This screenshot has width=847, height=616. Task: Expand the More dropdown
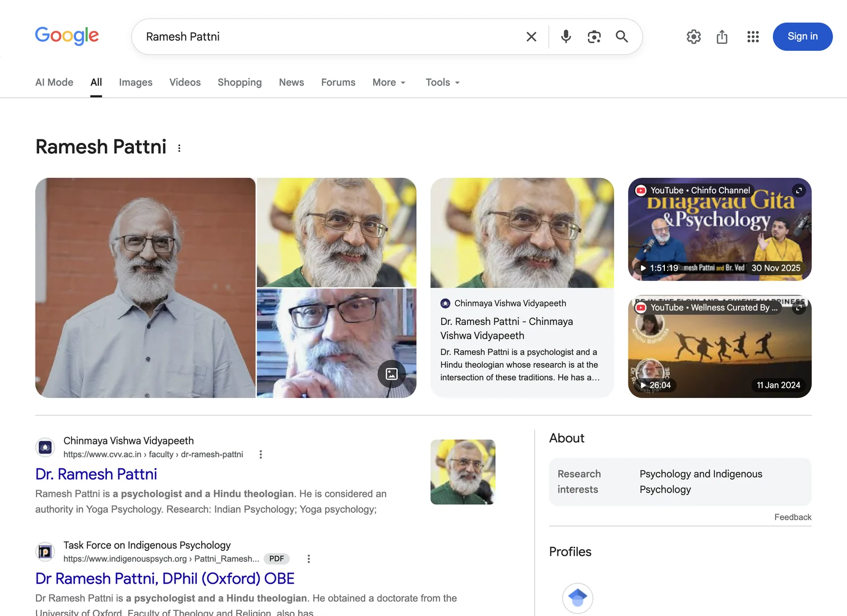[389, 82]
